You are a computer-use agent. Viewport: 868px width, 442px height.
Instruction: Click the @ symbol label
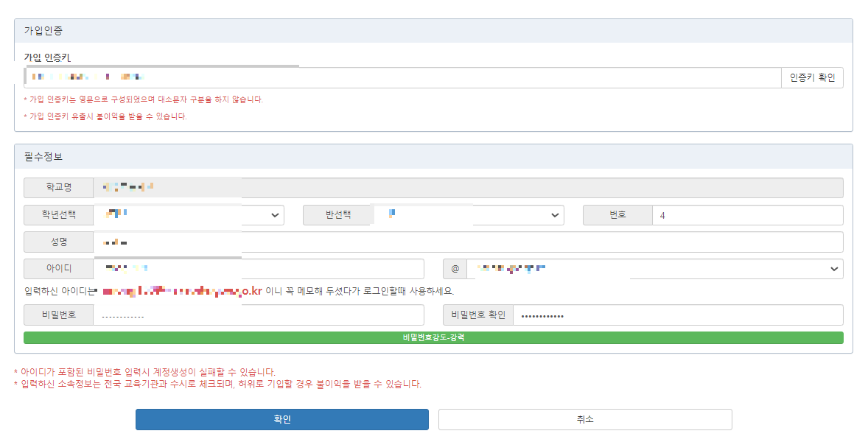point(455,268)
